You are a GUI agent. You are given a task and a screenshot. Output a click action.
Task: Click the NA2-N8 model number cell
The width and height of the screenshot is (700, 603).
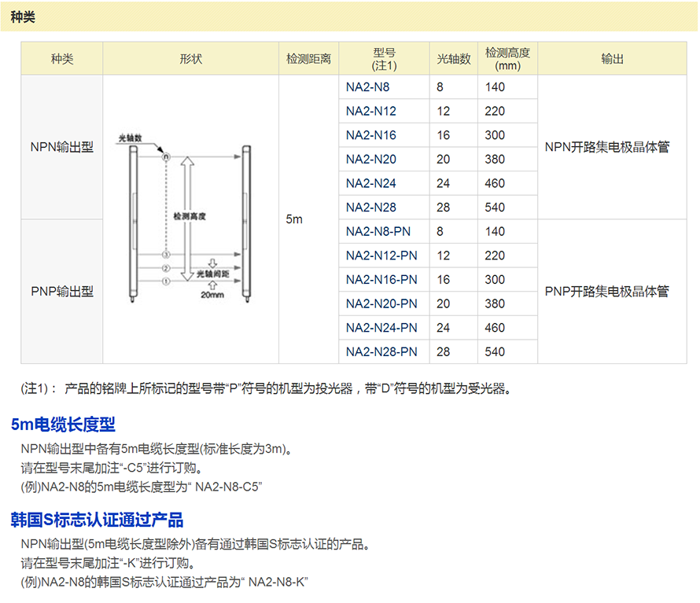(x=368, y=87)
